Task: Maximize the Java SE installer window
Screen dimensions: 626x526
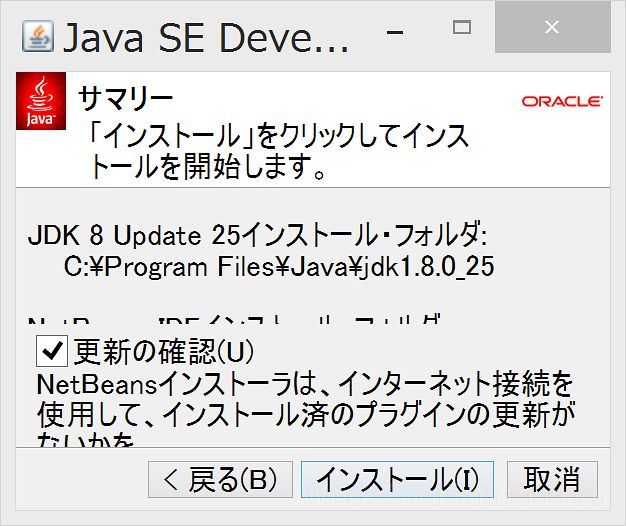Action: pos(462,27)
